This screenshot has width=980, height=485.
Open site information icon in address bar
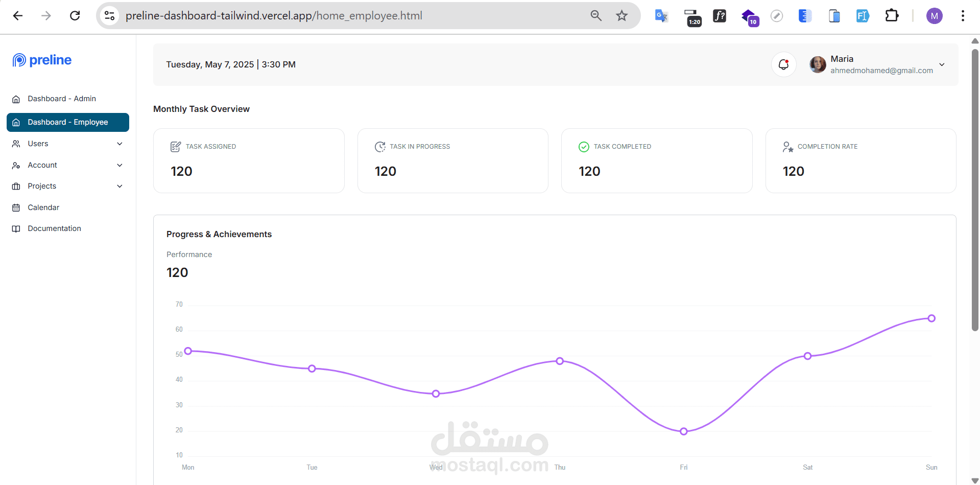109,16
